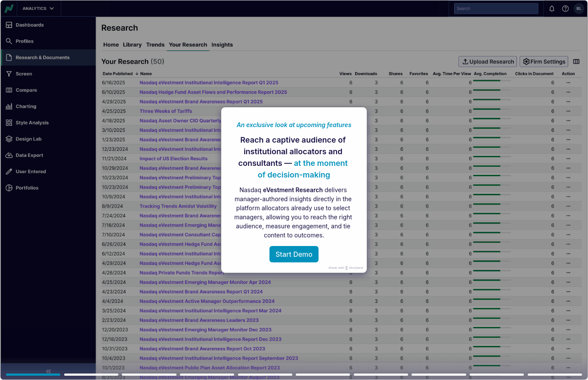This screenshot has width=588, height=380.
Task: Open the ANALYTICS product dropdown
Action: coord(38,9)
